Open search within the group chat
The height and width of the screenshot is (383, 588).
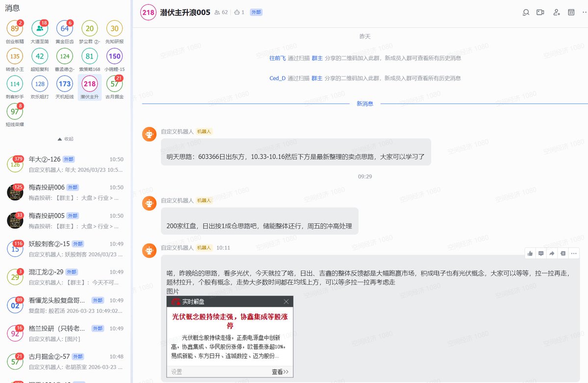tap(526, 12)
